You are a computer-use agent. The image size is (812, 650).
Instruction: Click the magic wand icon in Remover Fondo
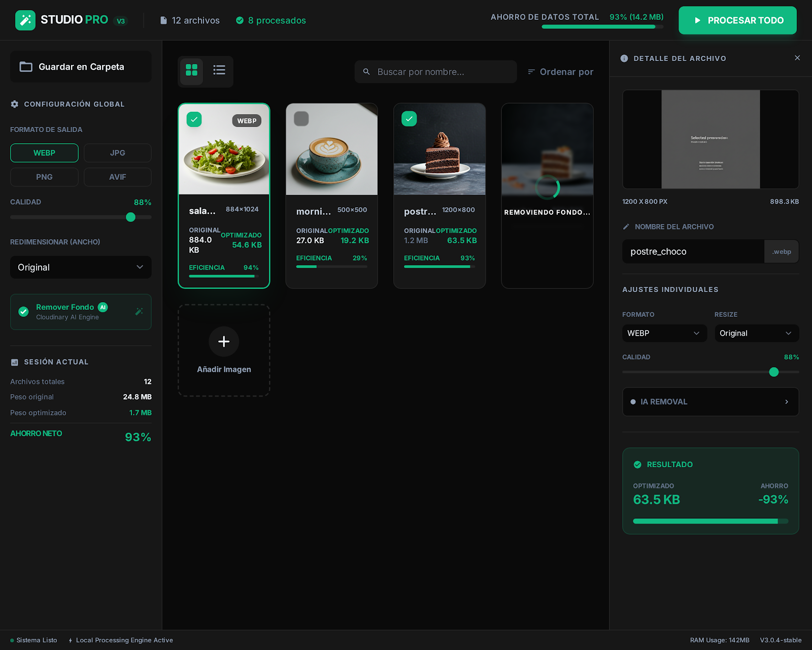tap(139, 311)
